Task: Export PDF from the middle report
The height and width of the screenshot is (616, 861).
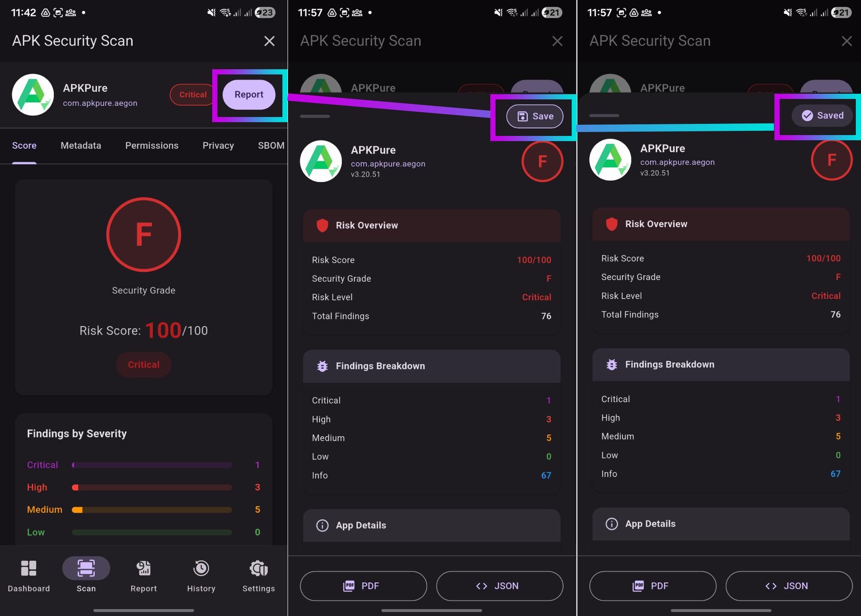Action: pos(363,586)
